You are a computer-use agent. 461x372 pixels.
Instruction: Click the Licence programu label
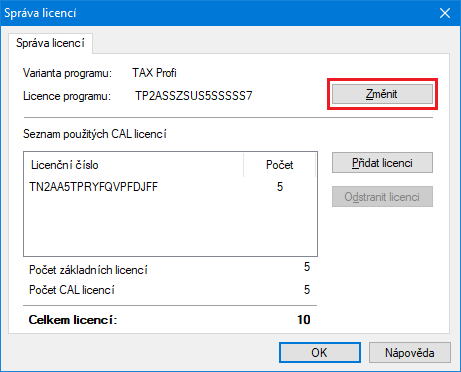(67, 96)
